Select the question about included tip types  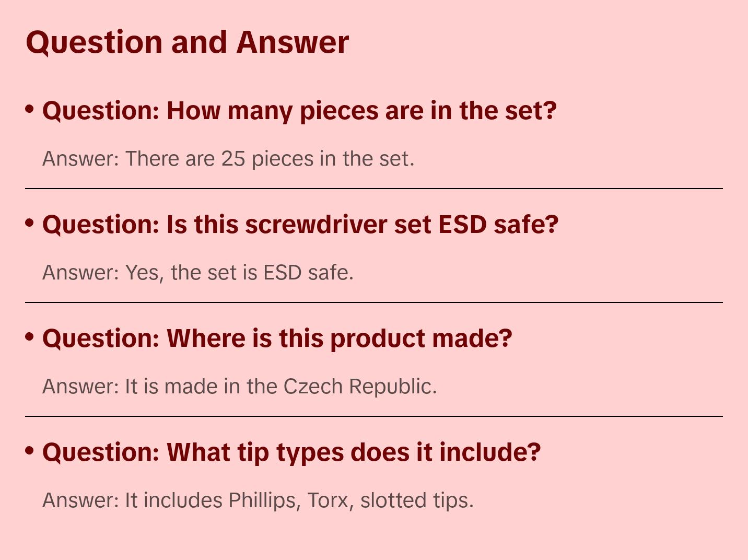(291, 452)
